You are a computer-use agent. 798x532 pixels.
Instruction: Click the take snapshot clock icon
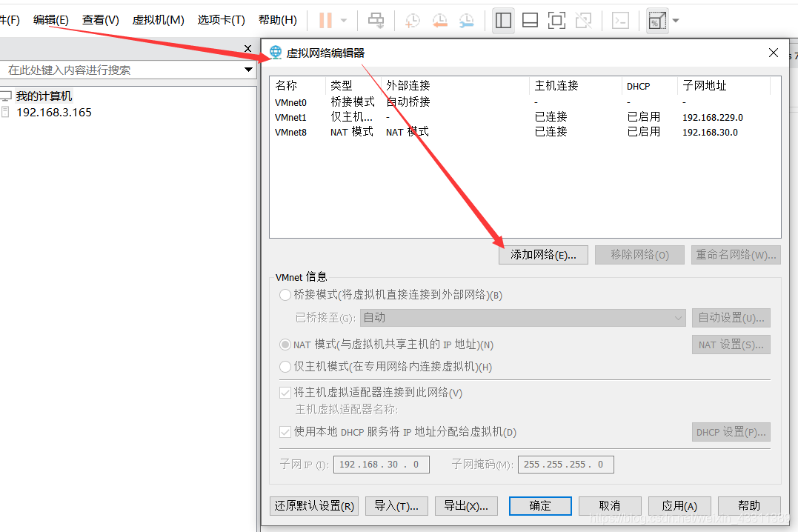[412, 20]
